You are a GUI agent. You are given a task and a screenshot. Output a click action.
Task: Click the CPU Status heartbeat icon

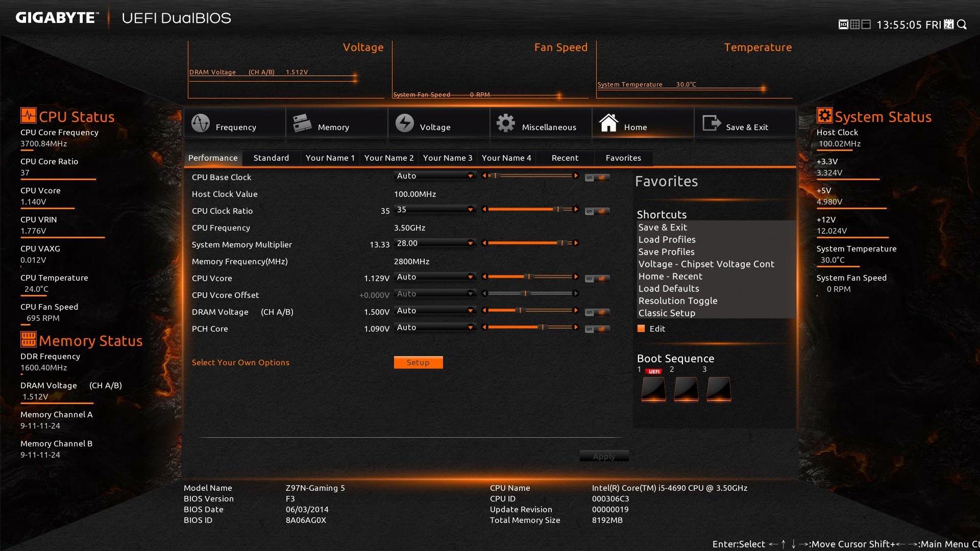pos(29,115)
